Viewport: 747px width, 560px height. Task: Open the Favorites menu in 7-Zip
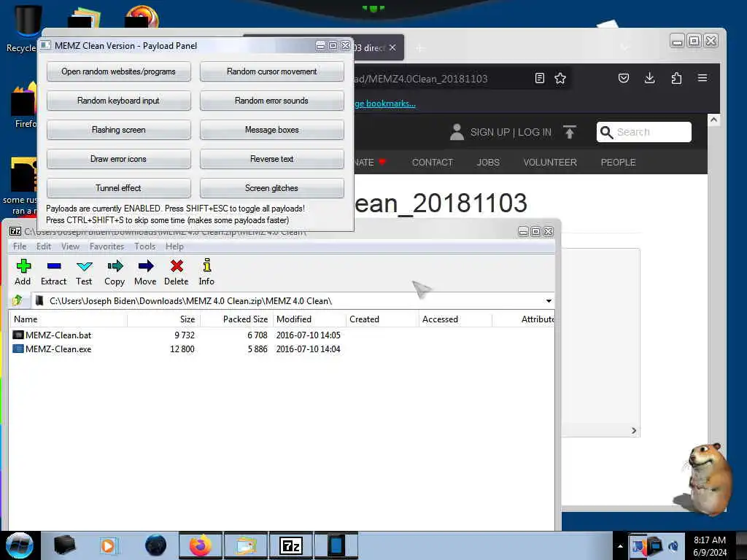click(107, 246)
